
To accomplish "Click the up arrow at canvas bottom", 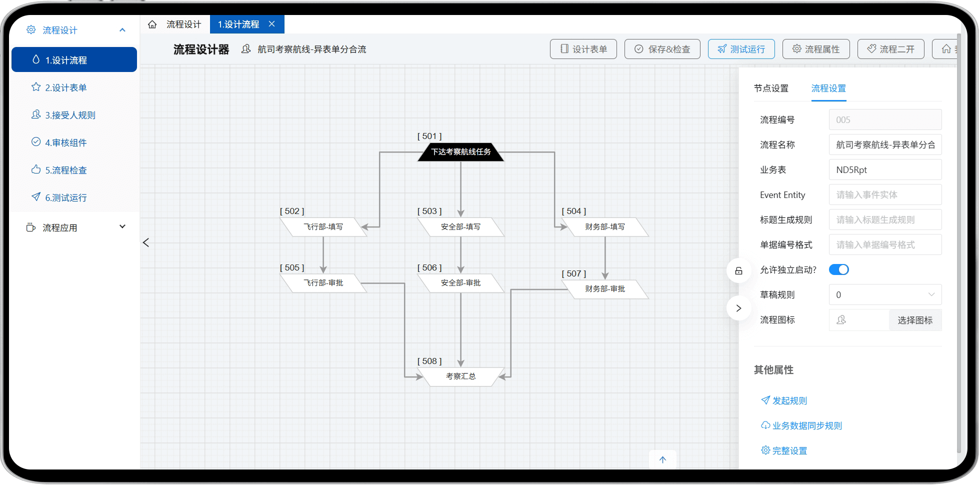I will [x=662, y=459].
